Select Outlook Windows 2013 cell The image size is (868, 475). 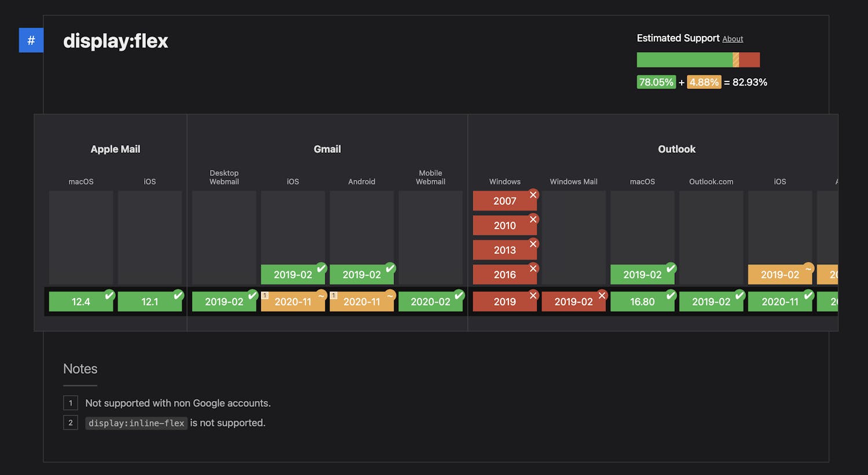click(505, 250)
